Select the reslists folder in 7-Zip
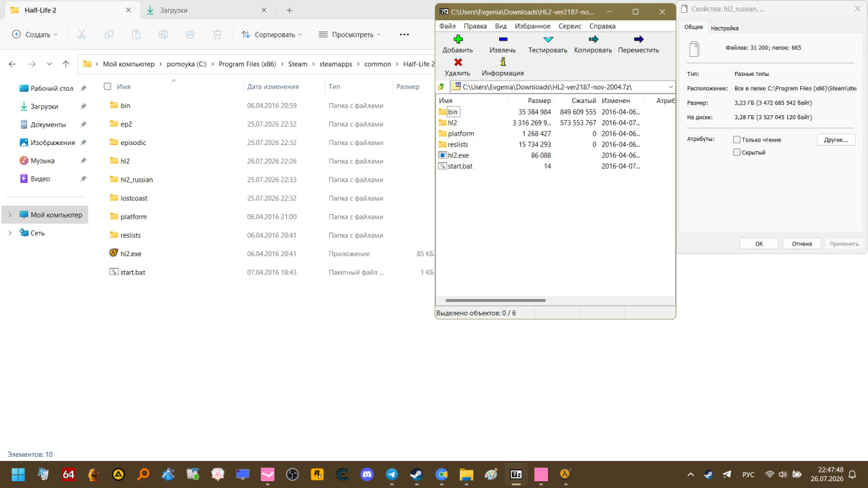Image resolution: width=868 pixels, height=488 pixels. tap(458, 144)
